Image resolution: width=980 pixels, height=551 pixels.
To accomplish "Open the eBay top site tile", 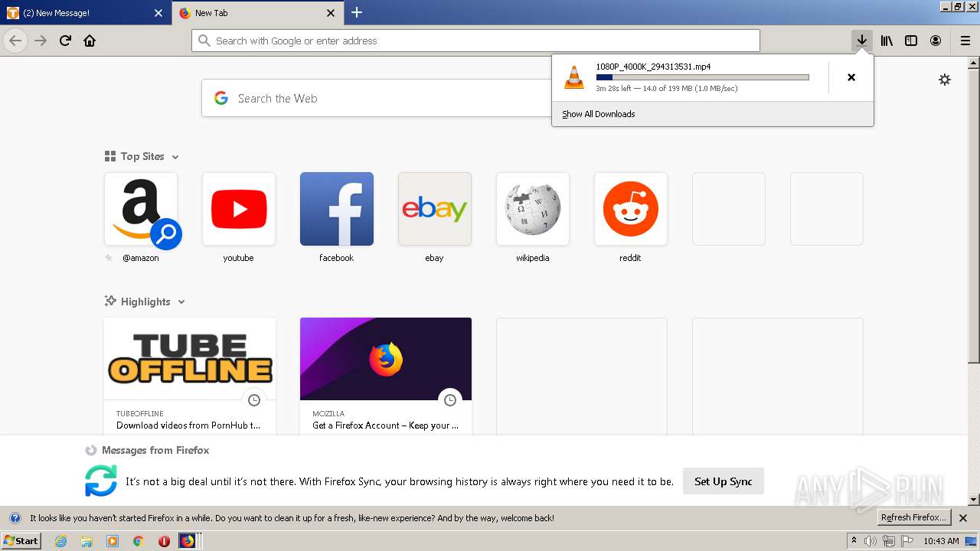I will point(435,209).
